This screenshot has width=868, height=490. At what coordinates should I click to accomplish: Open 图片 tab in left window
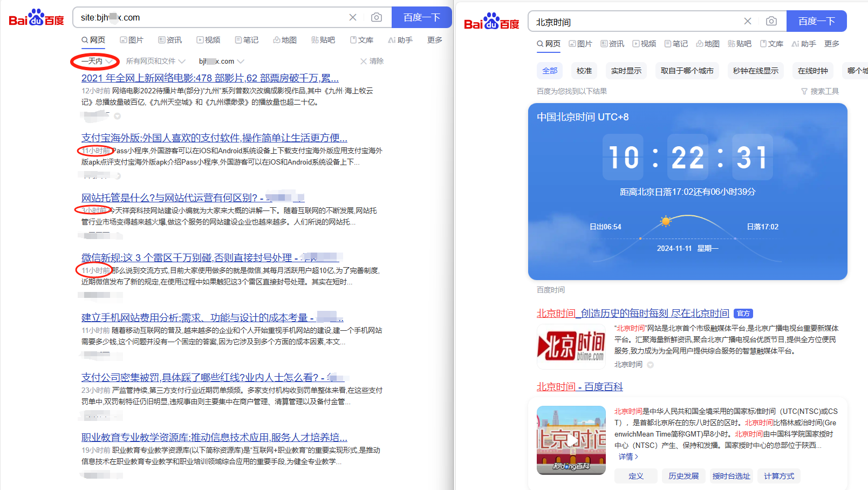coord(132,40)
